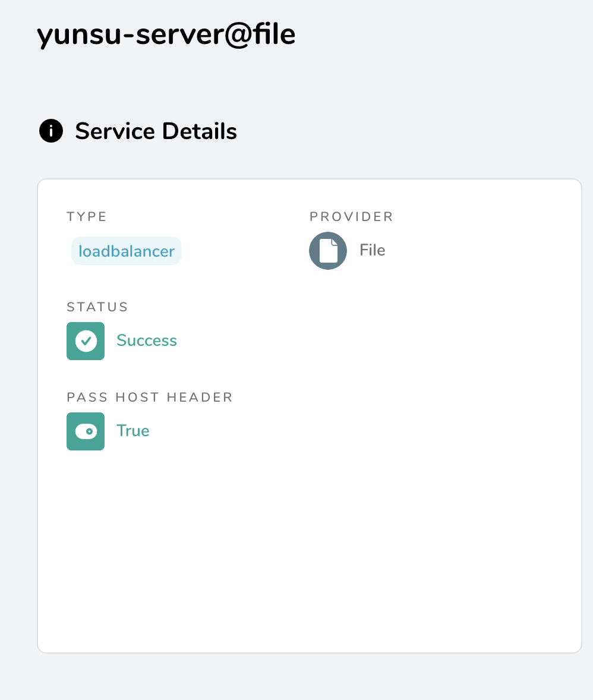This screenshot has height=700, width=593.
Task: Click the TYPE field label
Action: [x=87, y=217]
